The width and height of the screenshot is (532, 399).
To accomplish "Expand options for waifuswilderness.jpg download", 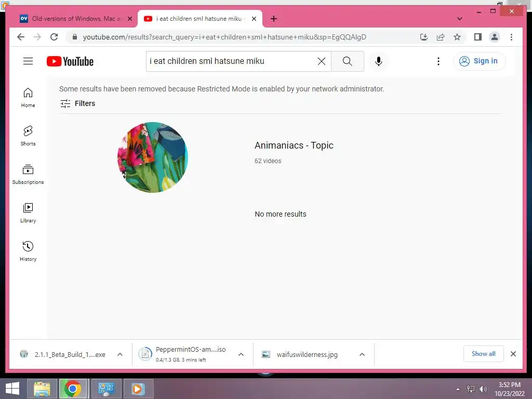I will 362,354.
